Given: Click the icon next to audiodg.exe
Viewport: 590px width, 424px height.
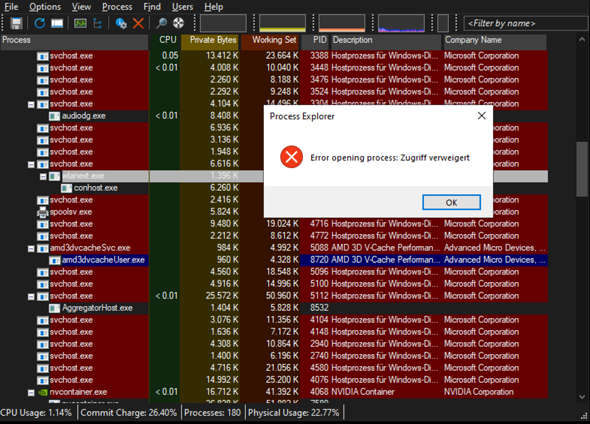Looking at the screenshot, I should point(55,116).
